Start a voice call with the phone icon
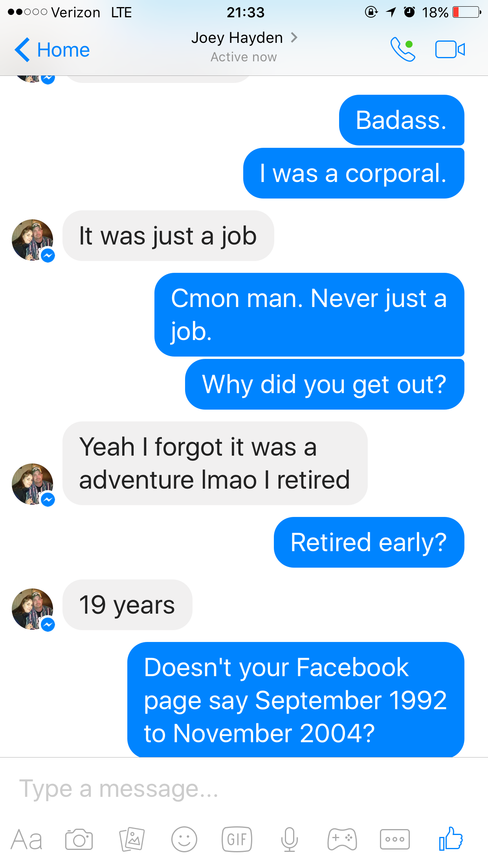This screenshot has height=868, width=488. point(402,50)
